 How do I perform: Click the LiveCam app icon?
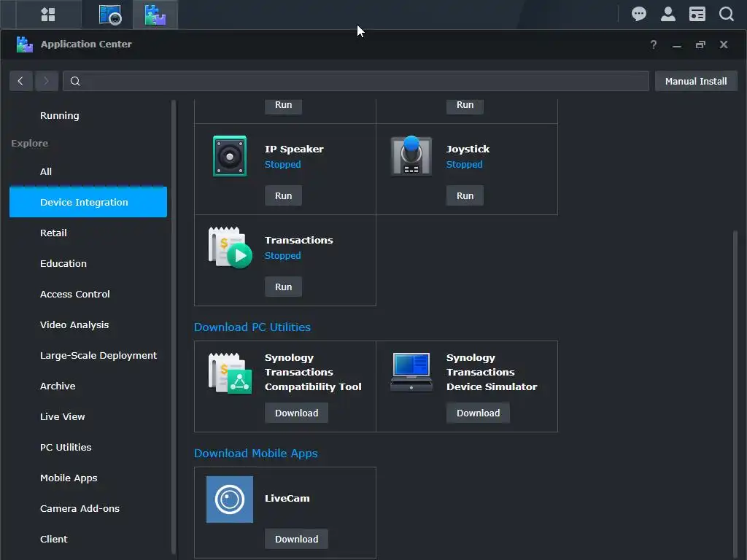(x=230, y=499)
